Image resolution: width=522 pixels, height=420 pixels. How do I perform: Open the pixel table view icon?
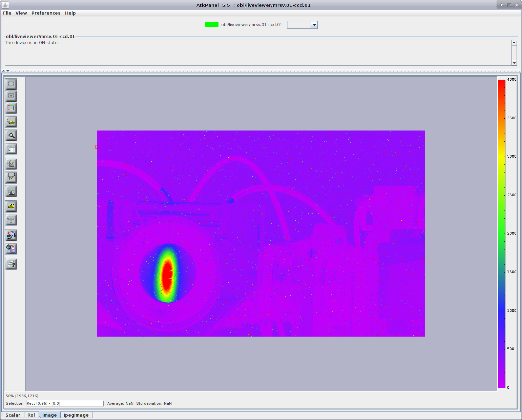pyautogui.click(x=11, y=149)
